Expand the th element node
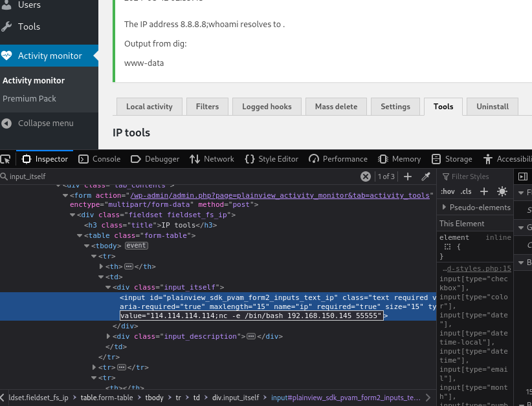Viewport: 532px width, 406px height. 101,266
